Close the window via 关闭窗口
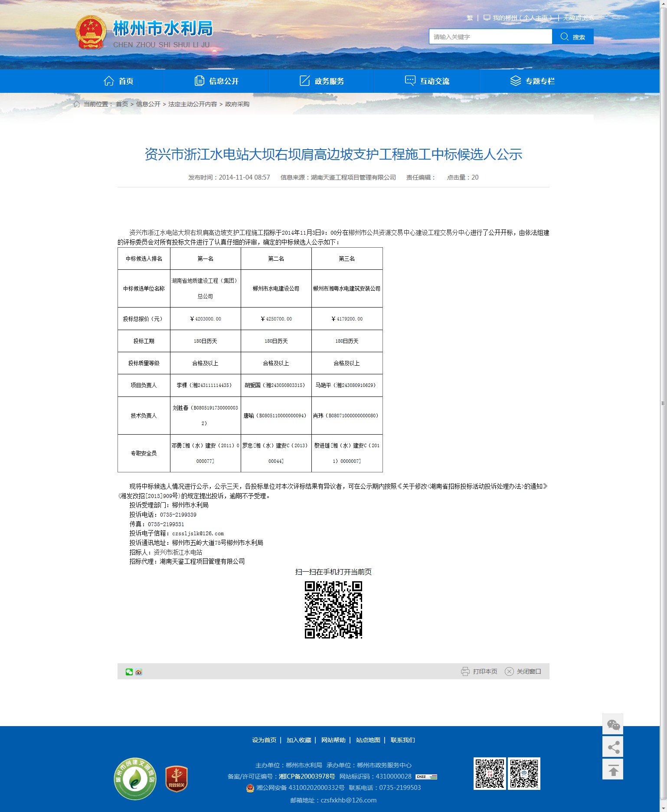The width and height of the screenshot is (667, 812). click(x=523, y=671)
